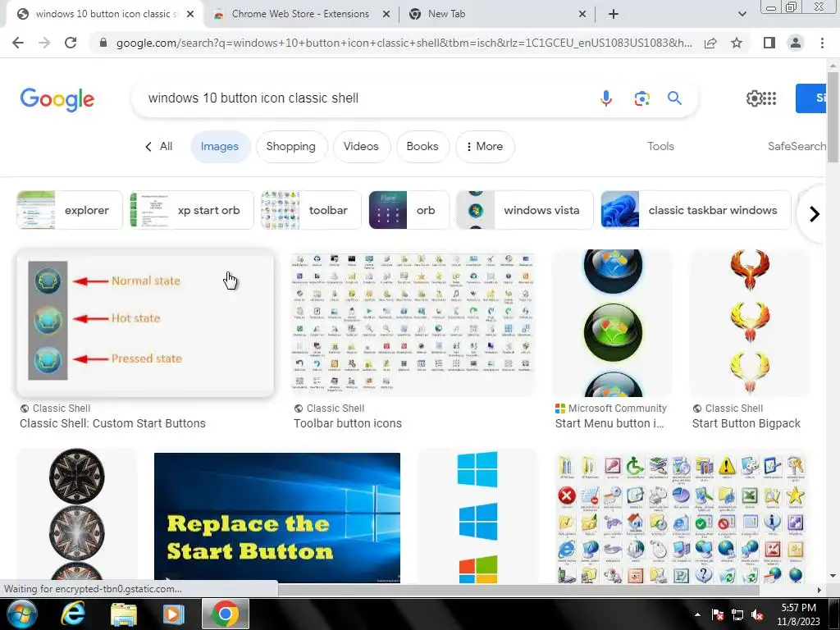Open the Start Menu button Microsoft Community link
The image size is (840, 630).
tap(609, 423)
